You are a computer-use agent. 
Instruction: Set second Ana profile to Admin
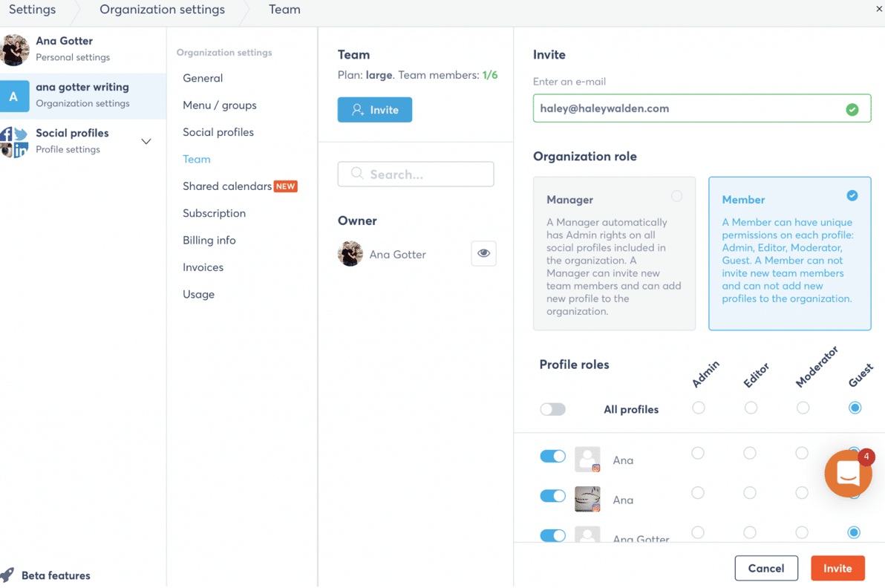[x=698, y=493]
